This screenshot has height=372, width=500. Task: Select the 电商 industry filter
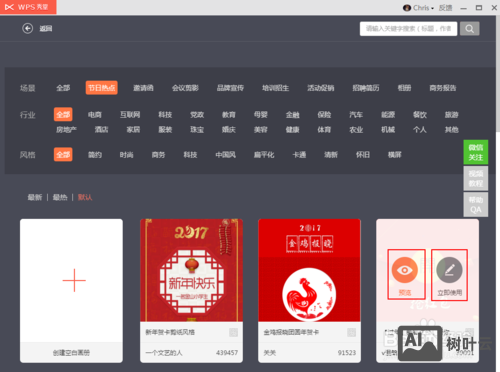[95, 115]
